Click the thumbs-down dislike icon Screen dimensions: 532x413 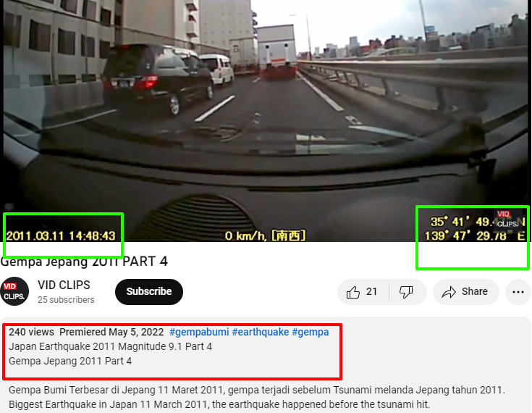tap(406, 292)
